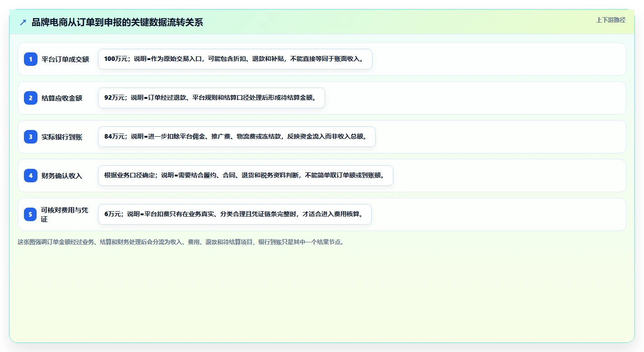
Task: Click the title 品牌电商从订单到申报的关键数据流转关系
Action: [x=117, y=22]
